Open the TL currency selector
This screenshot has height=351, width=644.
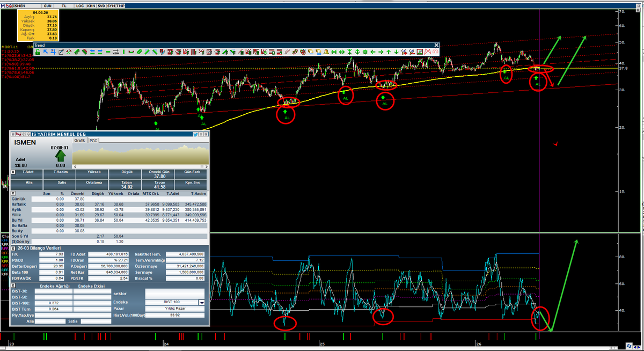(64, 6)
